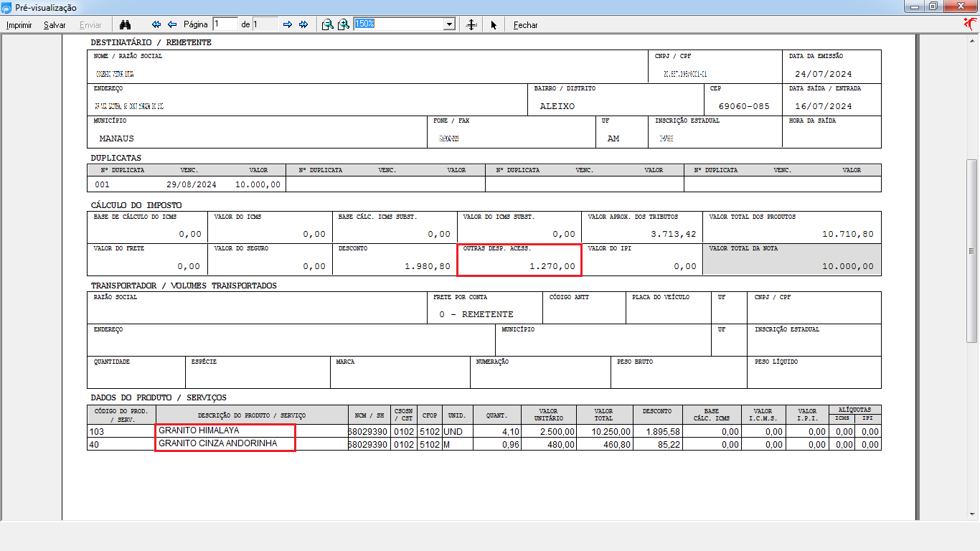The width and height of the screenshot is (980, 551).
Task: Open search with the binoculars icon
Action: click(x=125, y=24)
